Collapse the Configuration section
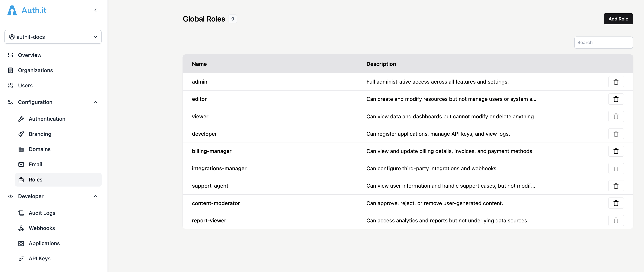Image resolution: width=644 pixels, height=272 pixels. click(x=95, y=102)
